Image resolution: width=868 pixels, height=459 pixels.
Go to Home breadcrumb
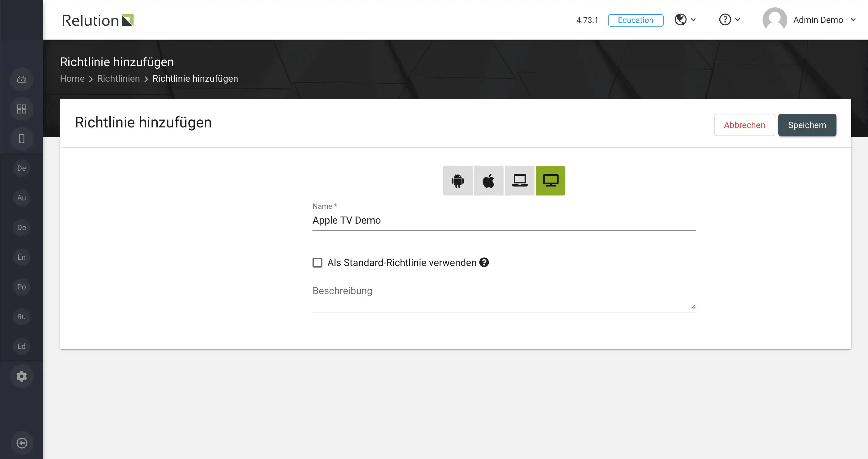click(x=72, y=79)
